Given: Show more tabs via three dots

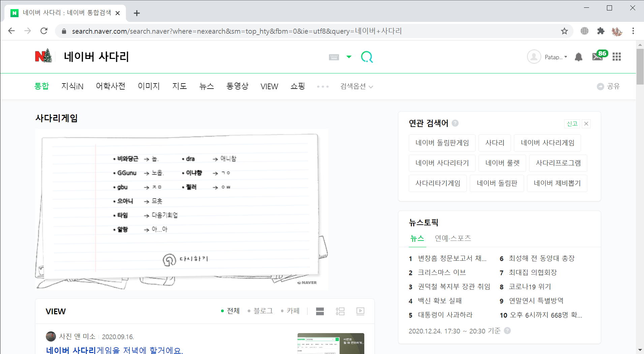Looking at the screenshot, I should (323, 87).
